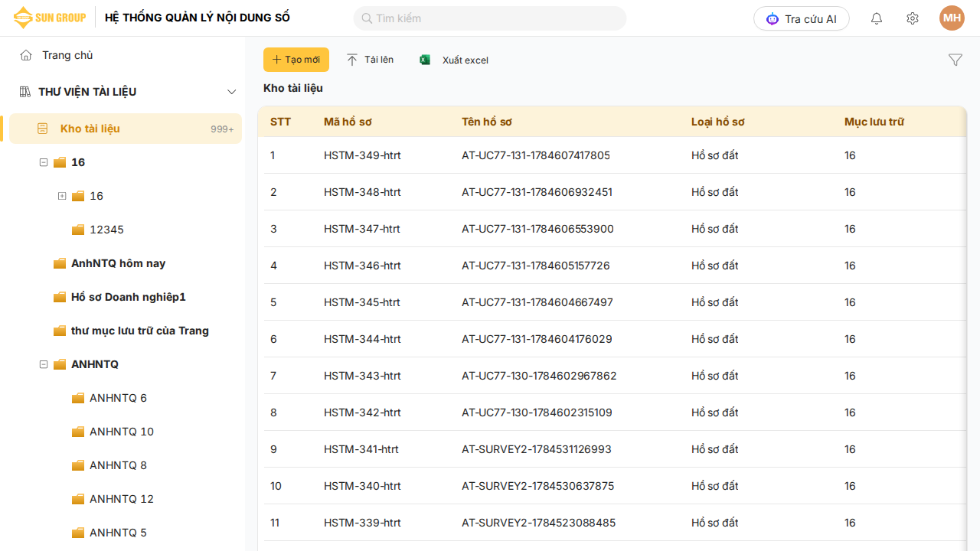980x551 pixels.
Task: Open Tra cứu AI
Action: coord(802,18)
